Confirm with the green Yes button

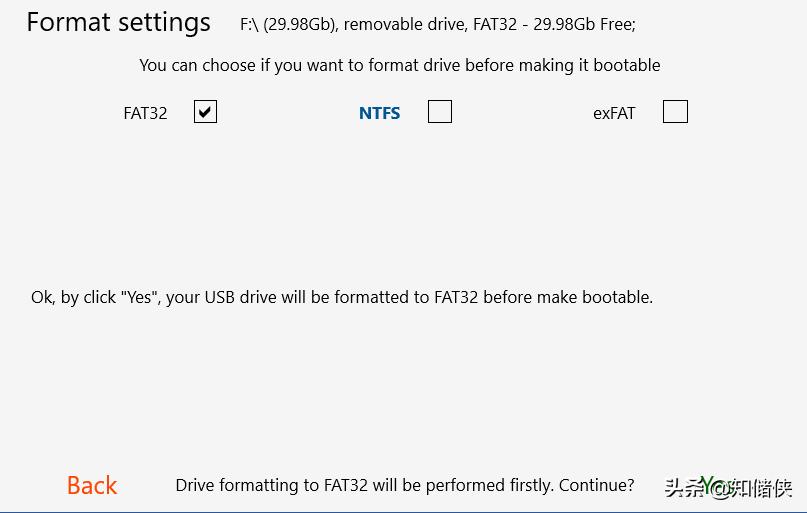point(714,485)
